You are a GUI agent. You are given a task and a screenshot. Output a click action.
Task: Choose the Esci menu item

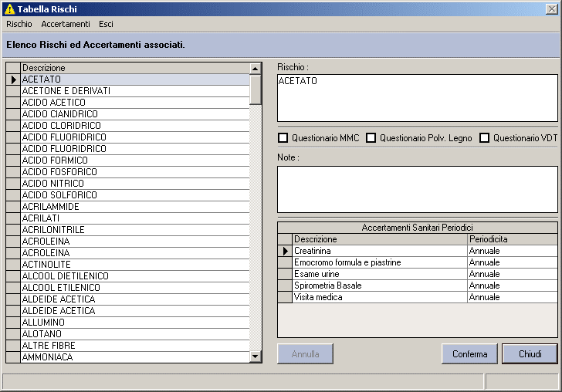tap(106, 24)
